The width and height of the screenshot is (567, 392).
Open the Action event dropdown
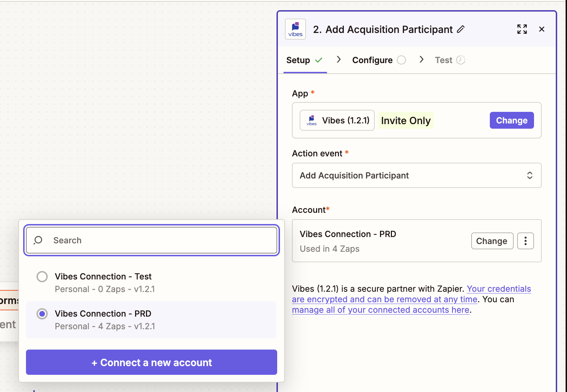[416, 175]
